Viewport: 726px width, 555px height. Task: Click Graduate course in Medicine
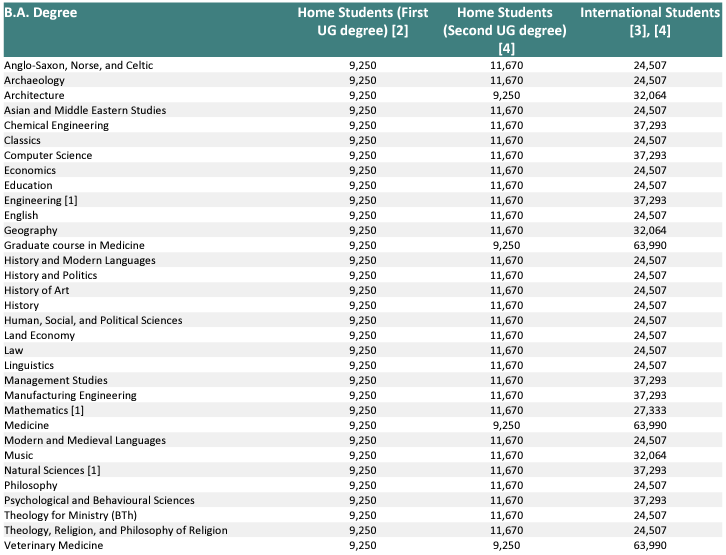pyautogui.click(x=74, y=245)
